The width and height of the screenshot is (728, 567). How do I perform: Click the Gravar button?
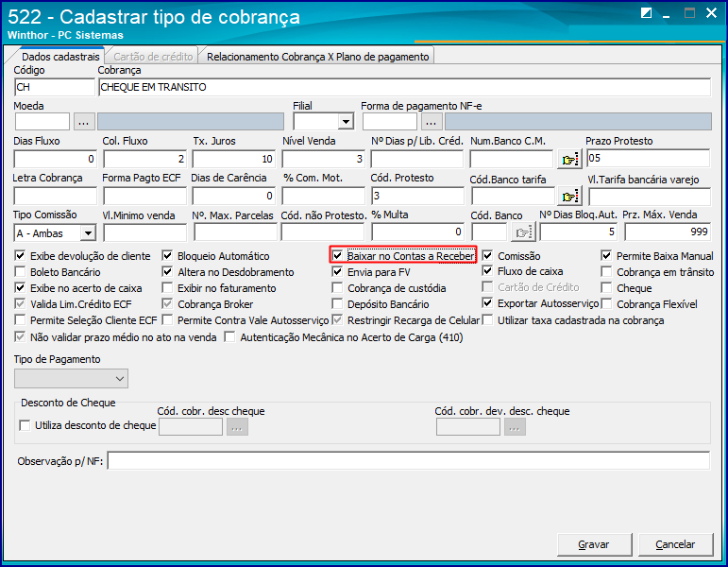coord(594,544)
